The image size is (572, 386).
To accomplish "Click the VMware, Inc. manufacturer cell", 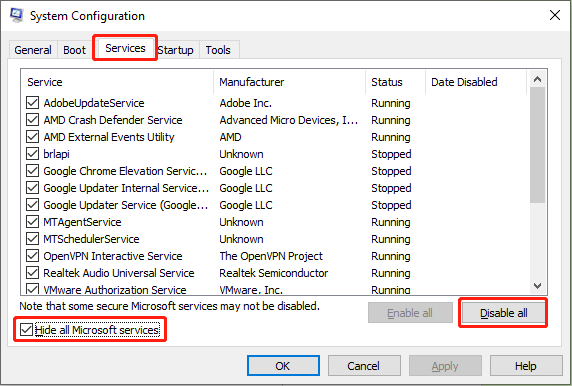I will tap(251, 290).
